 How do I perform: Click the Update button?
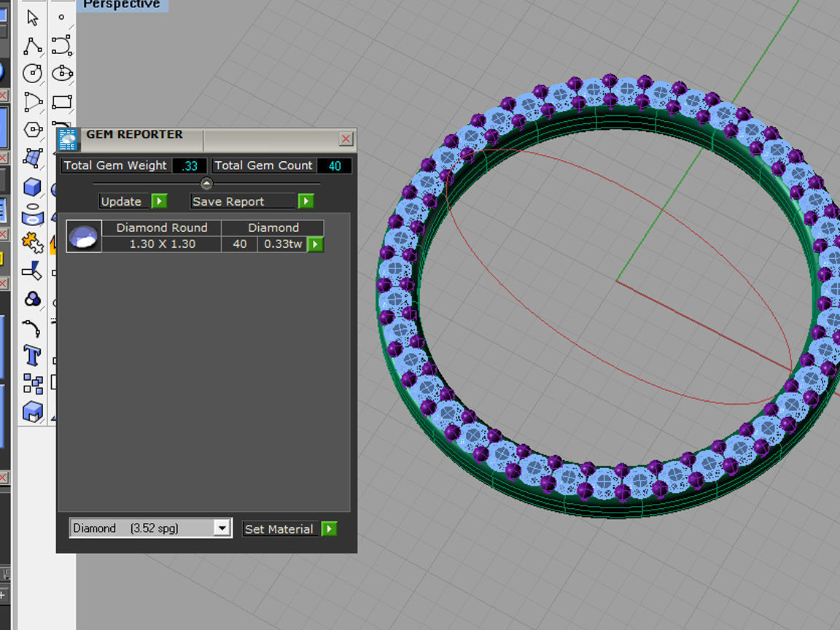pyautogui.click(x=122, y=201)
